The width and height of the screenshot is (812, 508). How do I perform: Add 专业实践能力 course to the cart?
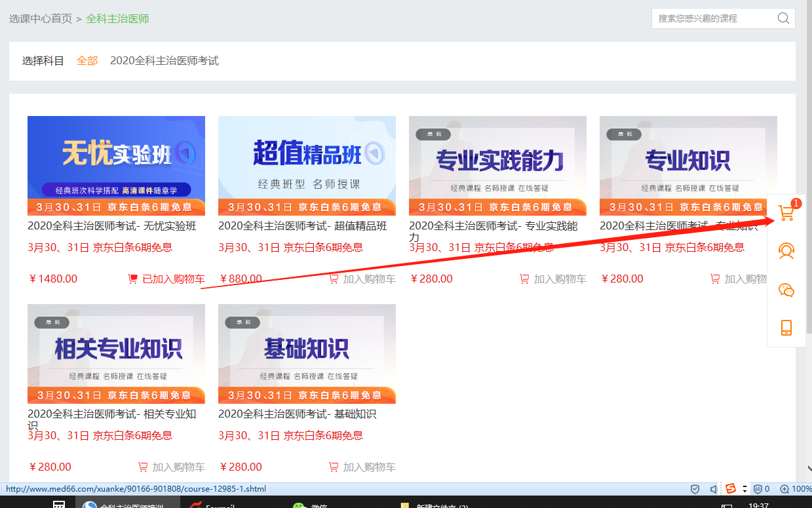[x=552, y=279]
